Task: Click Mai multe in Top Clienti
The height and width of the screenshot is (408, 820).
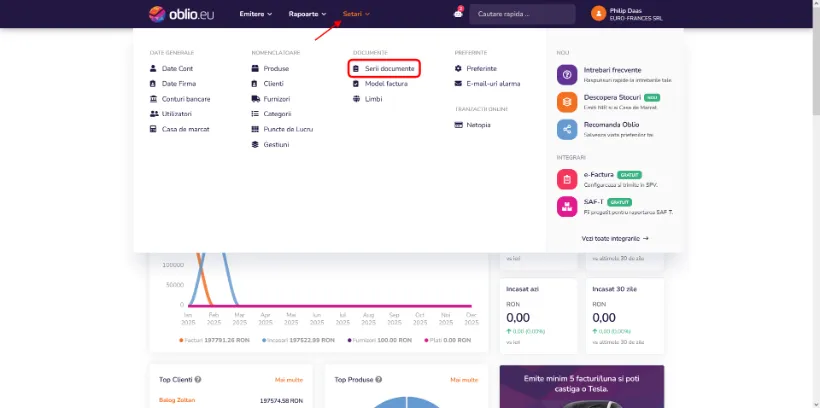Action: point(289,380)
